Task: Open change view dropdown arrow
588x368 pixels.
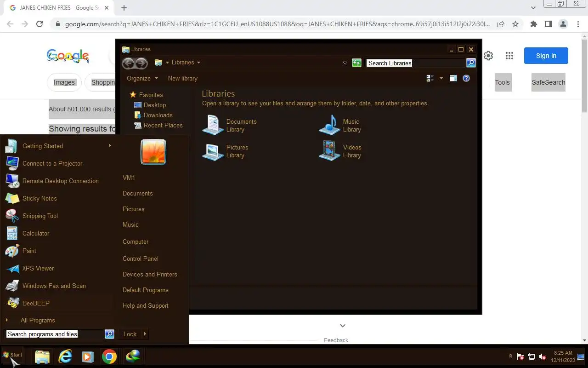Action: pyautogui.click(x=441, y=78)
